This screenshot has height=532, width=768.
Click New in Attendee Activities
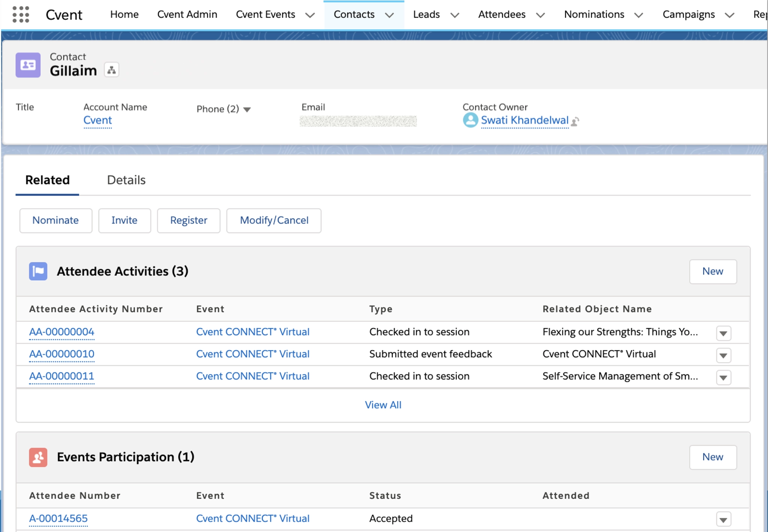pos(712,271)
